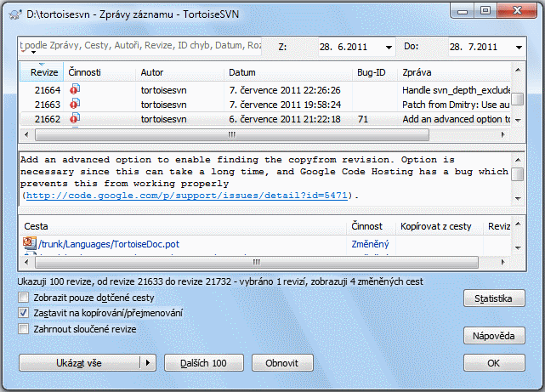This screenshot has width=545, height=392.
Task: Click the right arrow of revision list scrollbar
Action: coord(502,135)
